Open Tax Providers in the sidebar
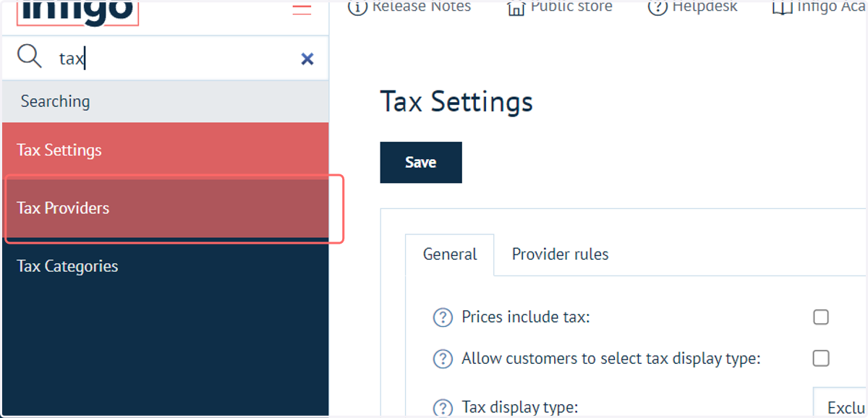 [166, 208]
